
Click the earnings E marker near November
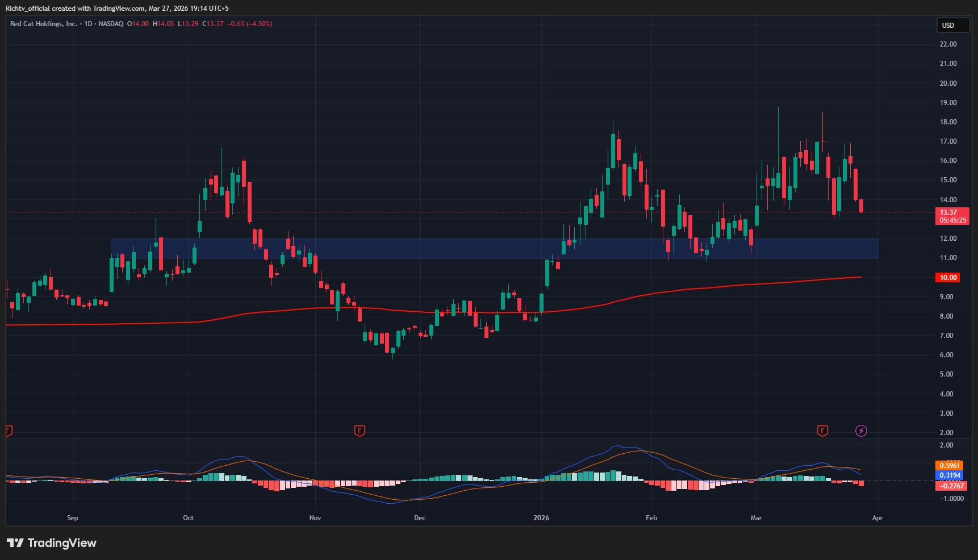coord(359,431)
